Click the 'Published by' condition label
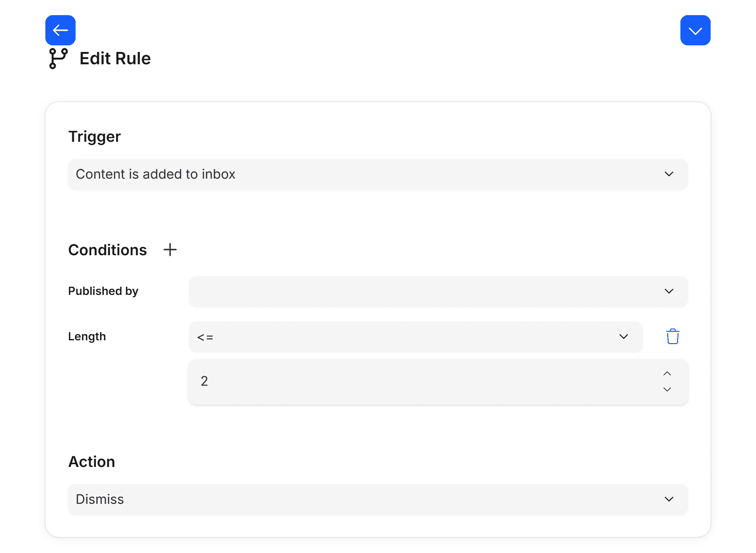Viewport: 756px width, 553px height. (x=103, y=291)
